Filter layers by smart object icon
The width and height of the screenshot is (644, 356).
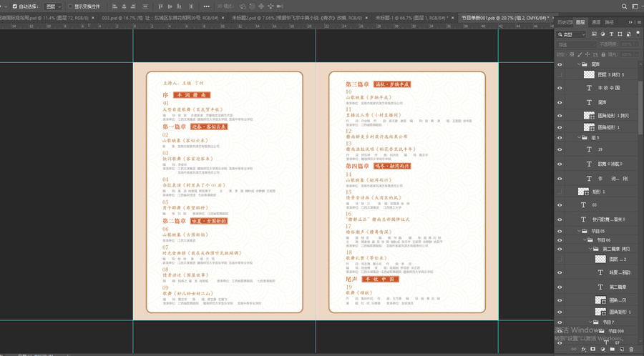628,34
